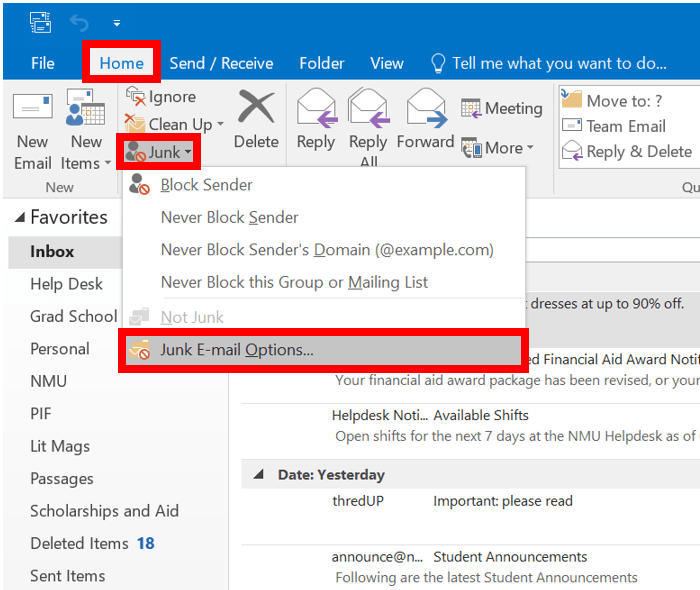Viewport: 700px width, 590px height.
Task: Click the Forward envelope icon
Action: click(x=426, y=108)
